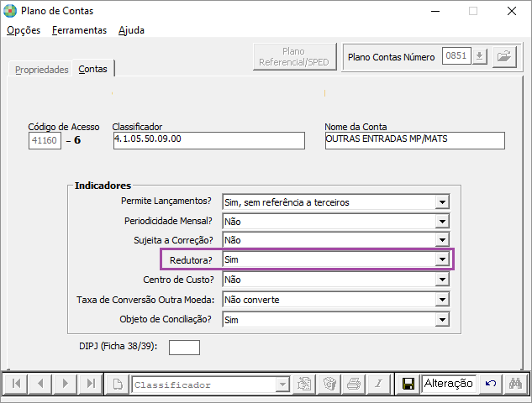Screen dimensions: 532x403
Task: Expand Periodicidade Mensal dropdown
Action: (x=442, y=222)
